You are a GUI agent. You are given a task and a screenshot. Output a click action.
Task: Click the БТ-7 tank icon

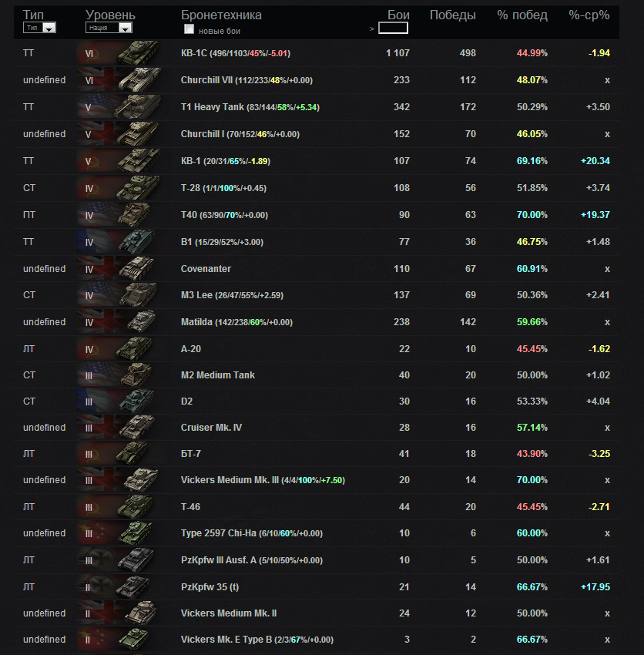132,454
